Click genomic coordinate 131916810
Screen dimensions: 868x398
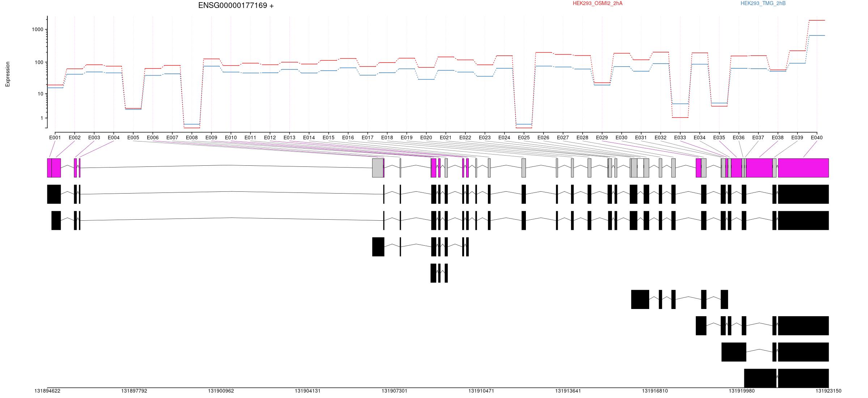(655, 391)
